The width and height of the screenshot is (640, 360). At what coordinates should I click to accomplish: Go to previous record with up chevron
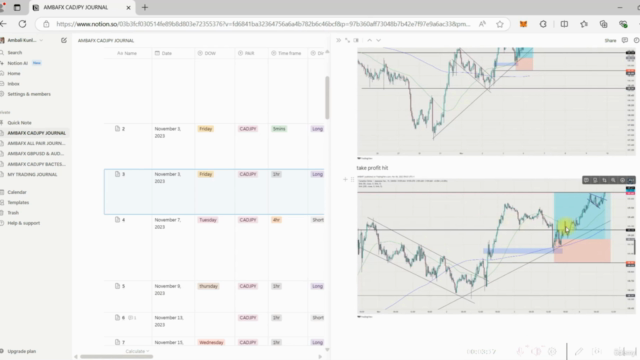(x=369, y=40)
